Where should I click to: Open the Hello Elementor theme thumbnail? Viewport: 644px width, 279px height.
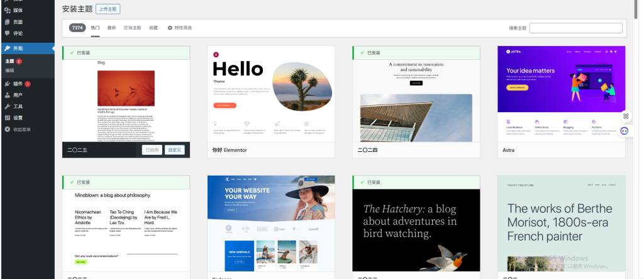pyautogui.click(x=271, y=94)
